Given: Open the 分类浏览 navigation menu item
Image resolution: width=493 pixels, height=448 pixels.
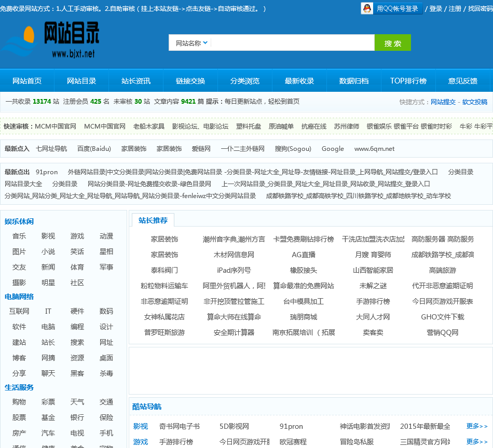Looking at the screenshot, I should click(245, 81).
